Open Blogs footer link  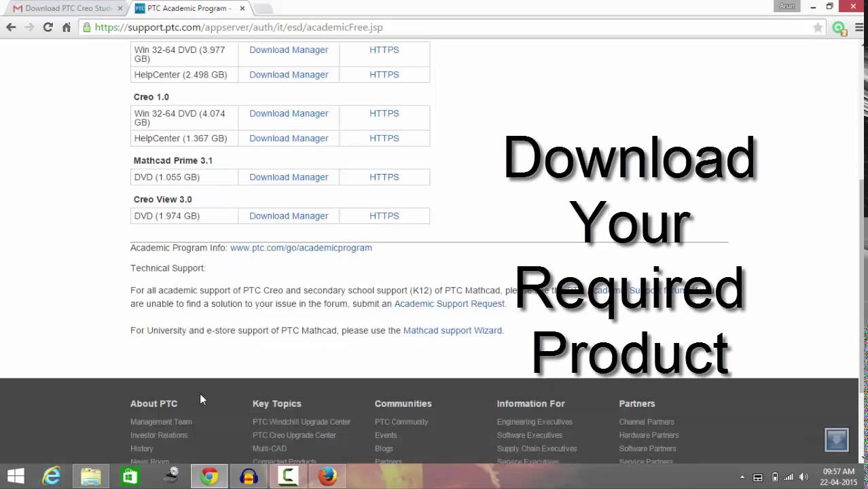(384, 449)
